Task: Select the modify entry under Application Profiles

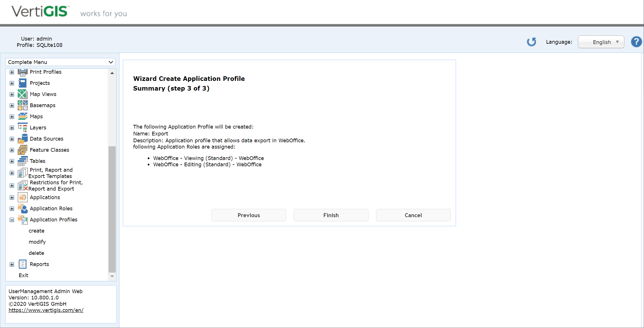Action: click(37, 242)
